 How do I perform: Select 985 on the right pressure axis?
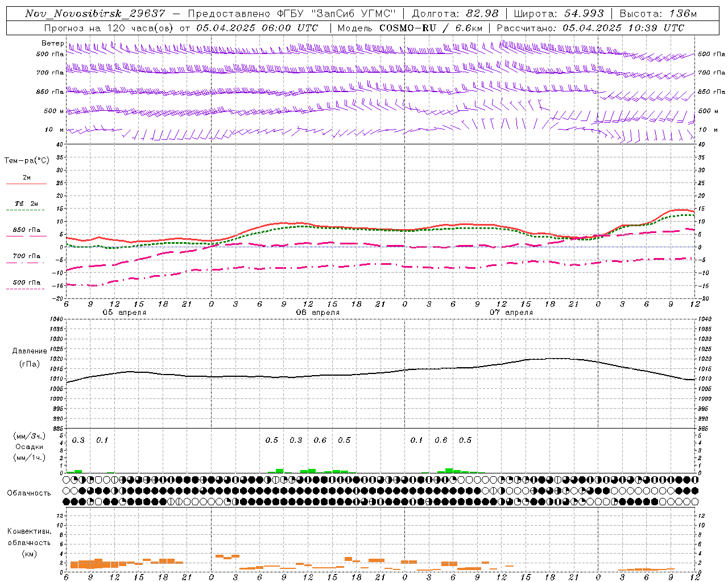click(x=704, y=429)
